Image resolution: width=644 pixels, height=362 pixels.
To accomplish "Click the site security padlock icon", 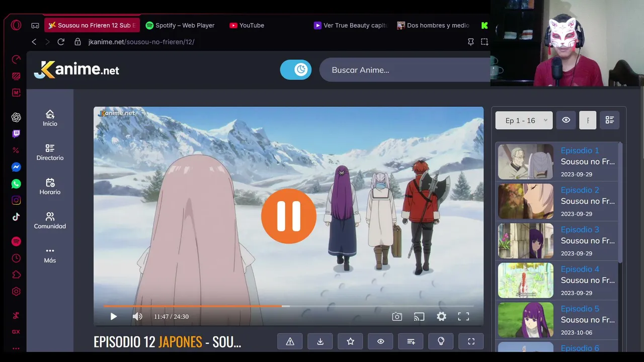I will 77,42.
